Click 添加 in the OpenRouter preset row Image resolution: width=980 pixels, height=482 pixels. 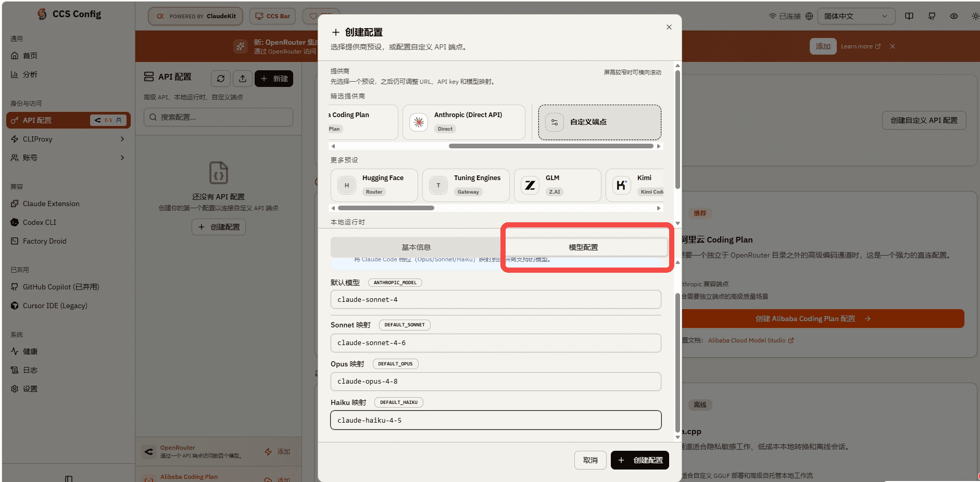coord(278,452)
